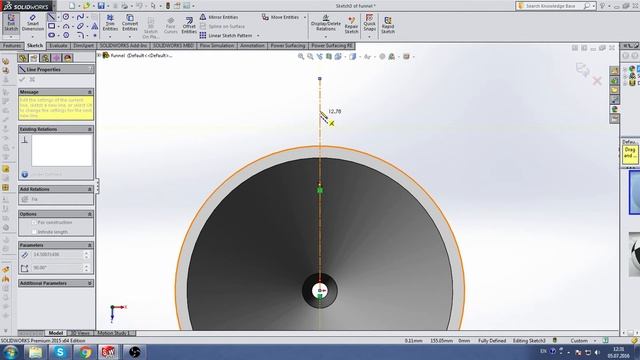
Task: Click Linear Sketch Pattern
Action: pyautogui.click(x=226, y=36)
